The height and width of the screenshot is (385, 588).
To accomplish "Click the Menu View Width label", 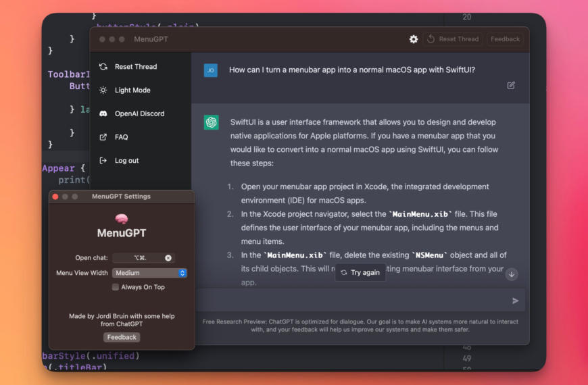I will pyautogui.click(x=82, y=273).
